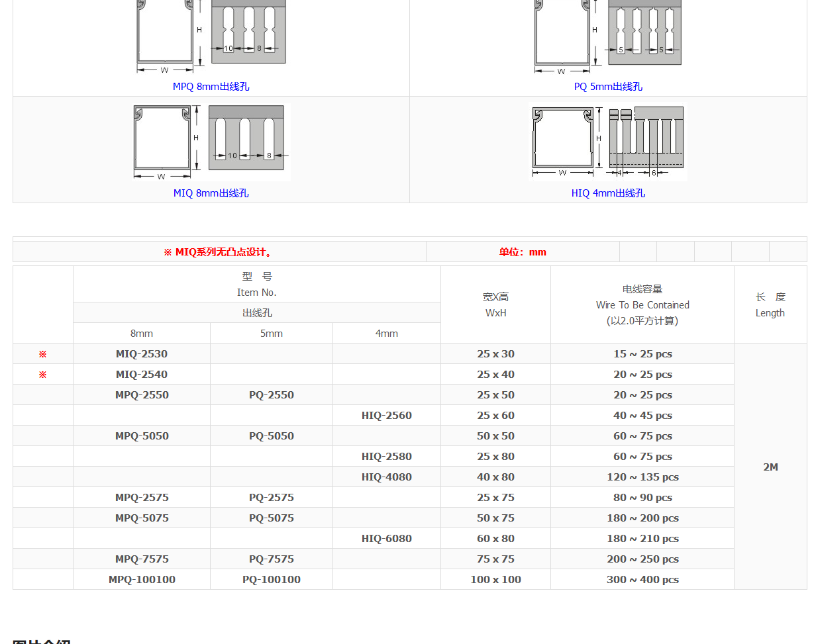This screenshot has width=814, height=644.
Task: Click the HIQ-4080 item number
Action: click(x=386, y=477)
